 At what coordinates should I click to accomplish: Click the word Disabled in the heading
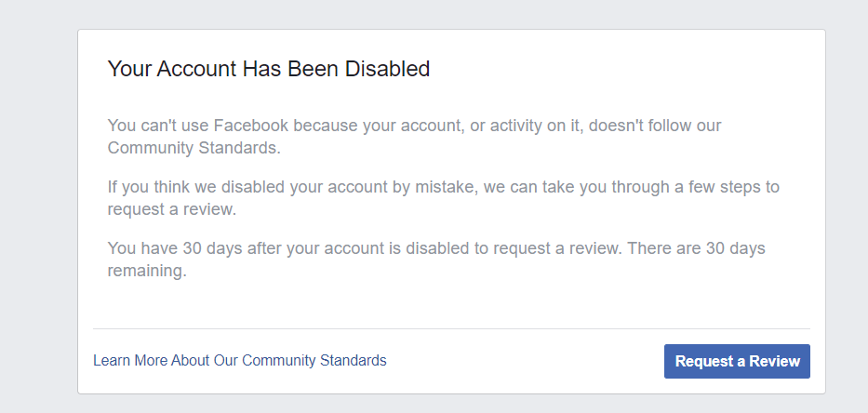coord(388,69)
